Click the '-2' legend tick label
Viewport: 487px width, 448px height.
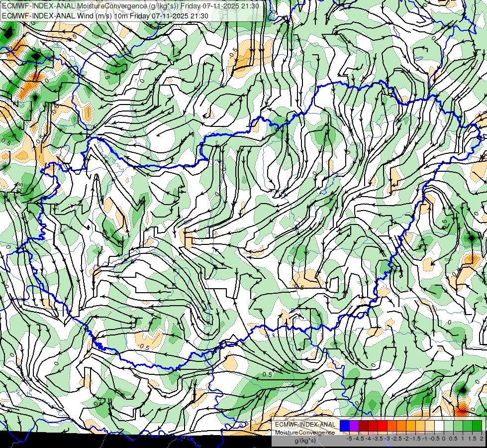(406, 439)
